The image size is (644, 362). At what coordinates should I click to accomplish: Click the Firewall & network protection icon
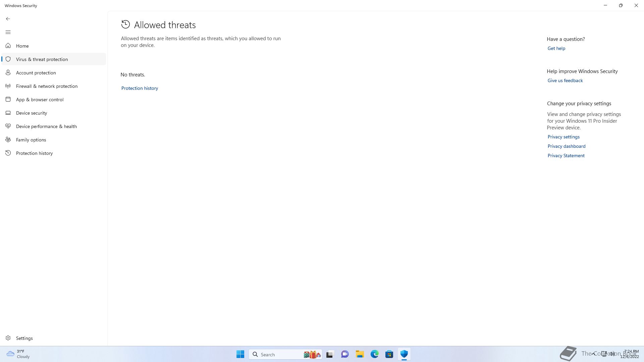8,86
